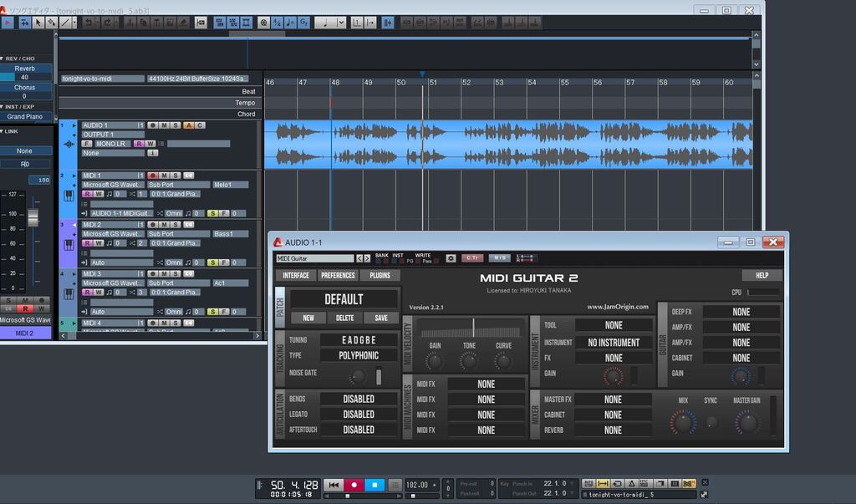Click the Chord row label in timeline
The height and width of the screenshot is (504, 856).
pyautogui.click(x=247, y=115)
